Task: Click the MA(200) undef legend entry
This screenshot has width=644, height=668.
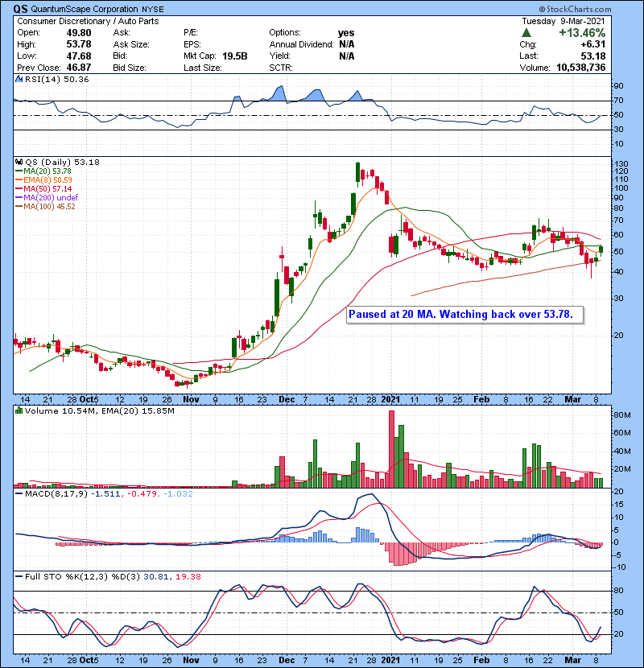Action: tap(47, 197)
